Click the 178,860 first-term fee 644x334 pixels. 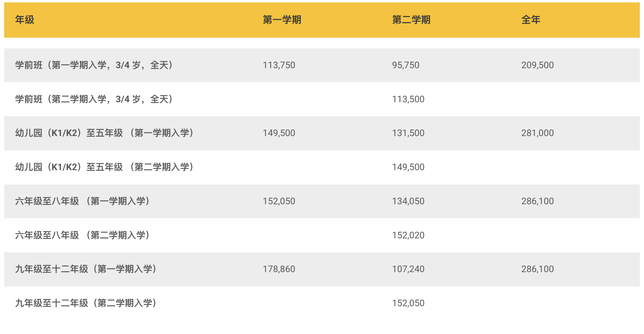coord(279,269)
